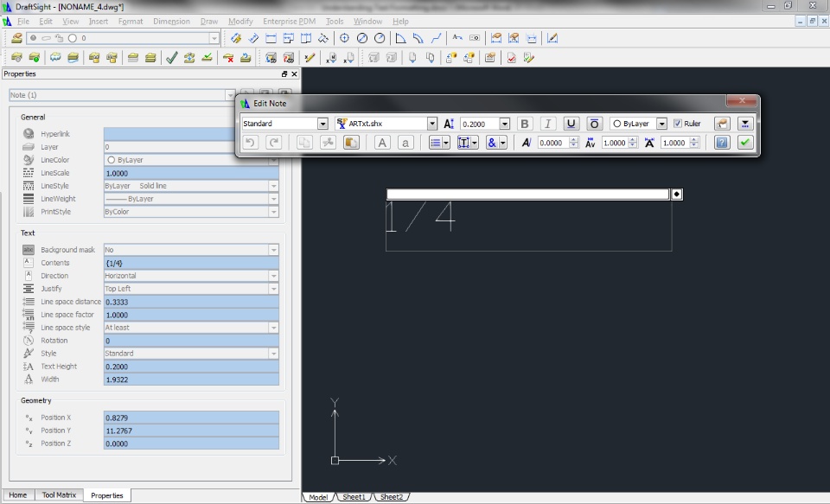
Task: Switch to the Tool Matrix tab
Action: (x=59, y=495)
